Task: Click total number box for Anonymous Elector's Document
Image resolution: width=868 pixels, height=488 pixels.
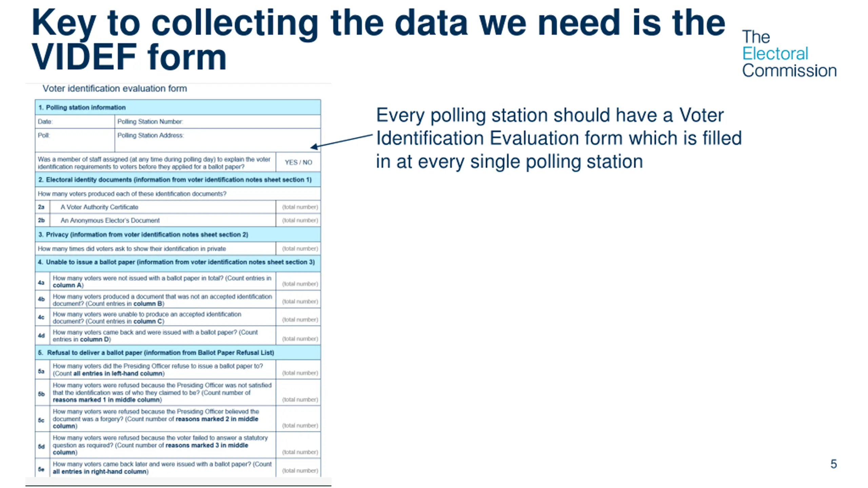Action: pos(298,220)
